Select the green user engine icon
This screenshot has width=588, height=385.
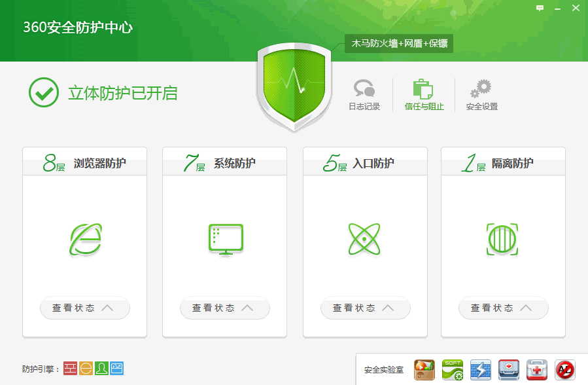pyautogui.click(x=101, y=369)
